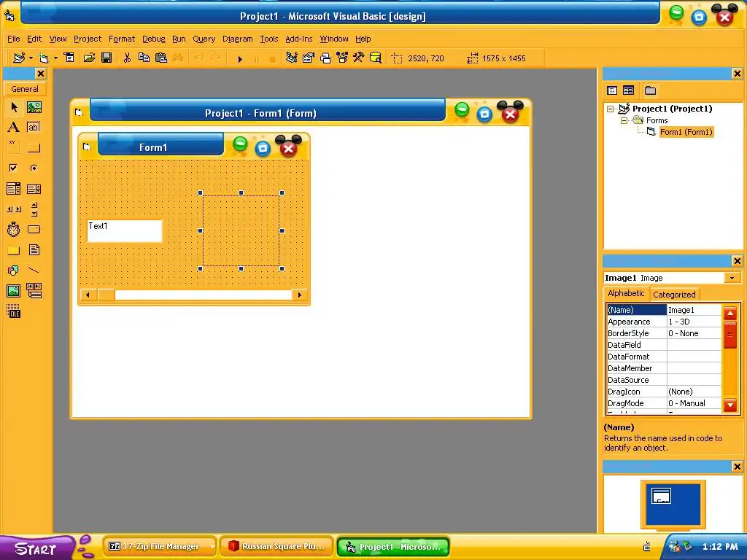Select the DirListBox tool in toolbox
This screenshot has height=560, width=747.
tap(14, 250)
